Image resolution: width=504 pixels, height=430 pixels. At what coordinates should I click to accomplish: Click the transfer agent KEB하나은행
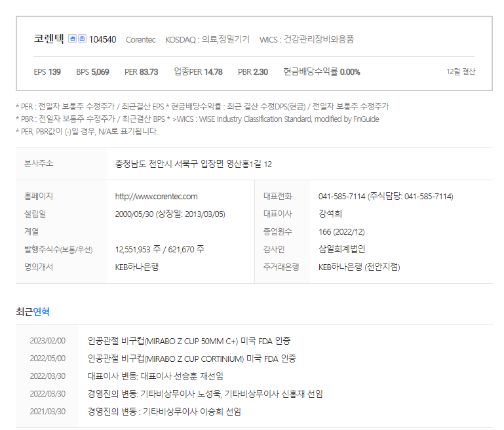137,267
